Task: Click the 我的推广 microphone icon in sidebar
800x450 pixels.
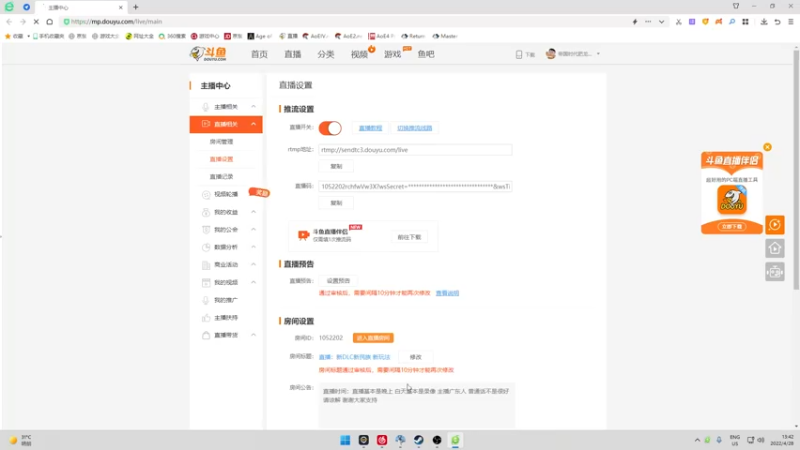Action: point(206,300)
